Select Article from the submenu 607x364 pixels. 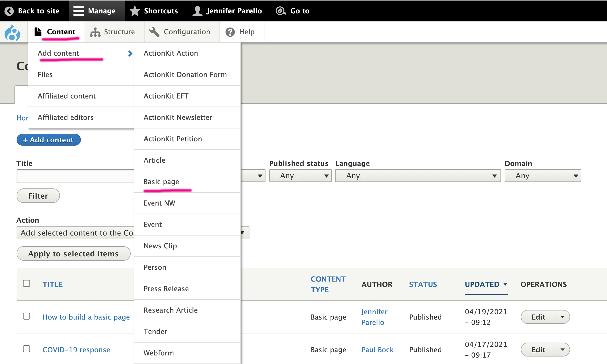point(187,160)
